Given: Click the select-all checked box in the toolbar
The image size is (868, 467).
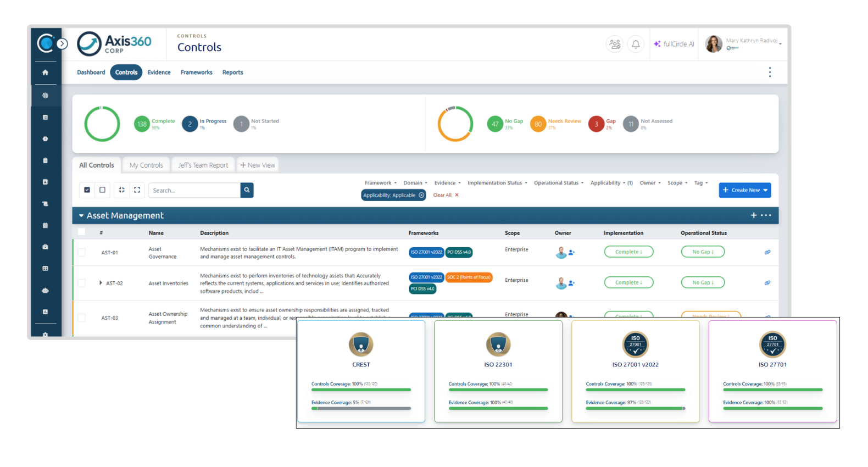Looking at the screenshot, I should pyautogui.click(x=87, y=190).
